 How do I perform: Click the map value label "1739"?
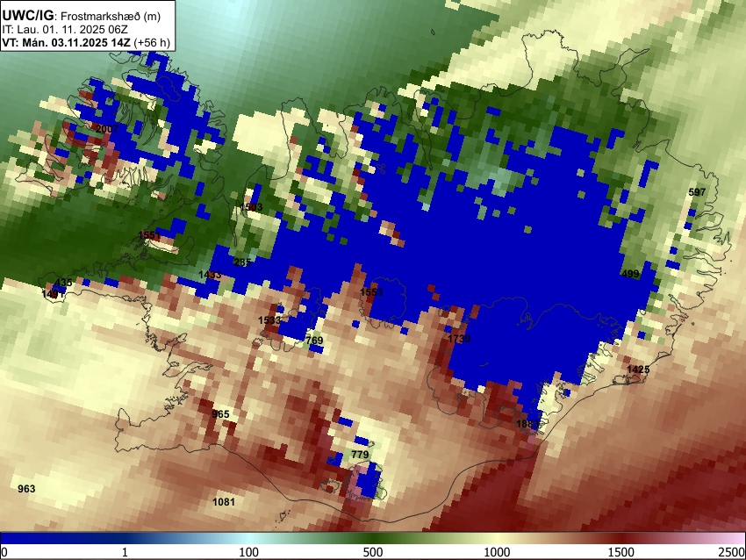click(459, 338)
